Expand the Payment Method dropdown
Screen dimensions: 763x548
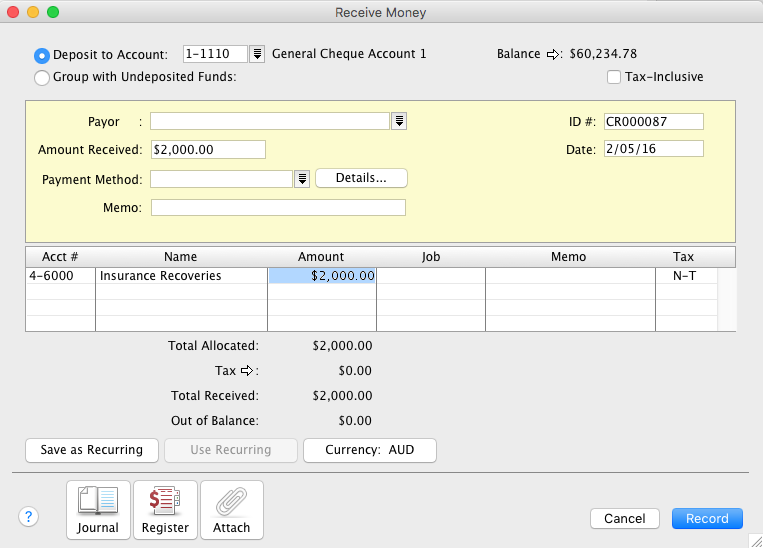click(x=302, y=179)
